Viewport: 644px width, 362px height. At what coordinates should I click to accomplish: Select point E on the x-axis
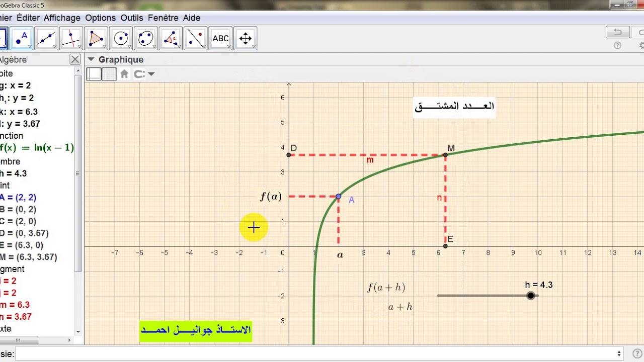445,246
